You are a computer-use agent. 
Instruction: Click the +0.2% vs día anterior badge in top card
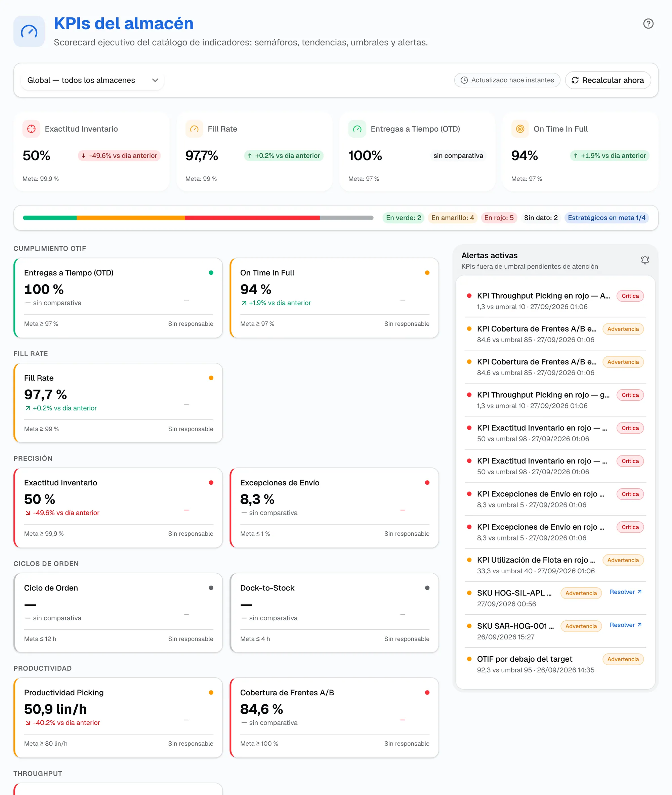coord(284,156)
